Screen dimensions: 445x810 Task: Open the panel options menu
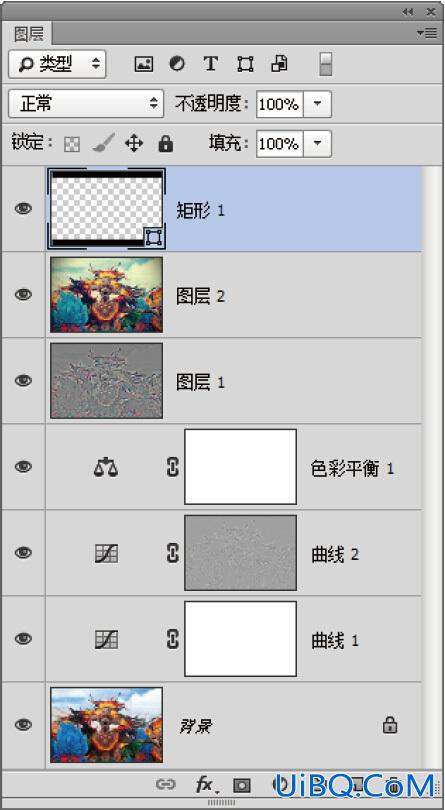[427, 33]
